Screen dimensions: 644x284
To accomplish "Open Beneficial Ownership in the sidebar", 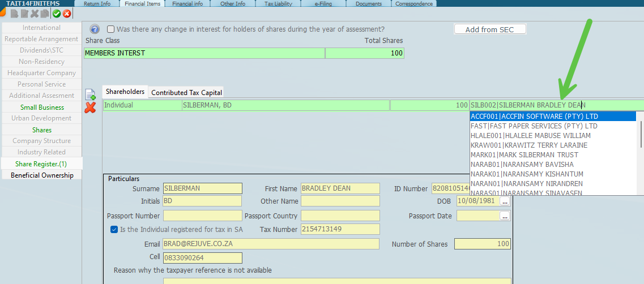I will (42, 175).
